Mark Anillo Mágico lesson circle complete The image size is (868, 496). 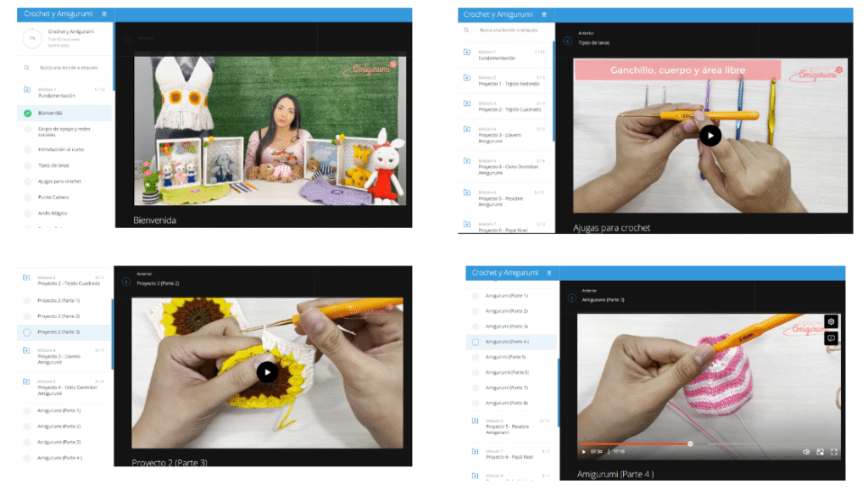click(x=27, y=213)
